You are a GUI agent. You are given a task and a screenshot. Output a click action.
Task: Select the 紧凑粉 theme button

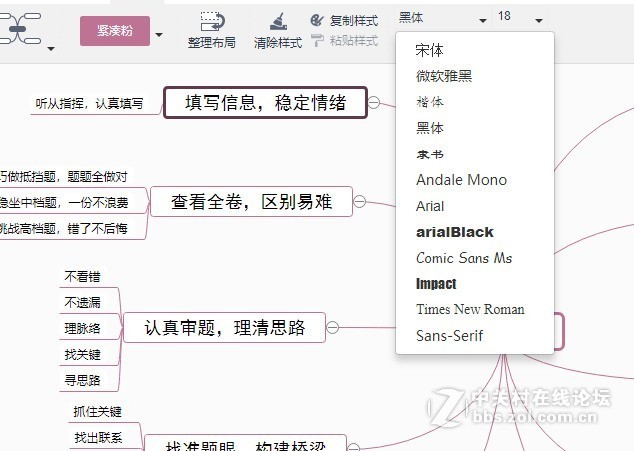115,31
